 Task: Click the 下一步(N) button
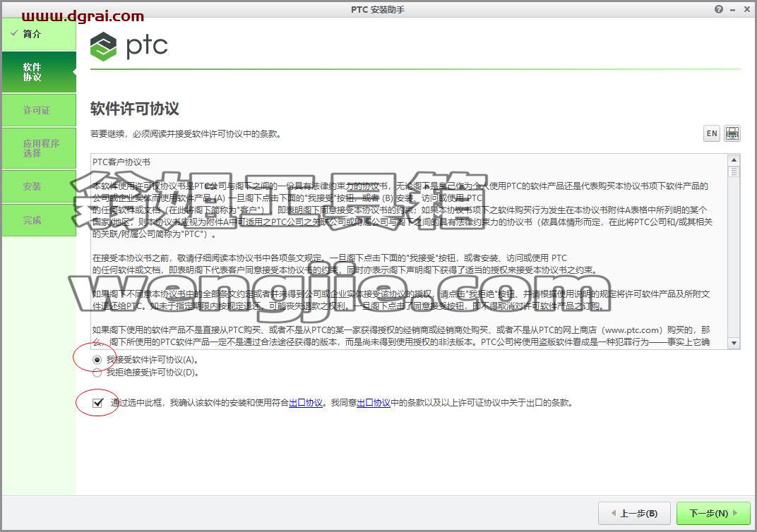[x=713, y=513]
